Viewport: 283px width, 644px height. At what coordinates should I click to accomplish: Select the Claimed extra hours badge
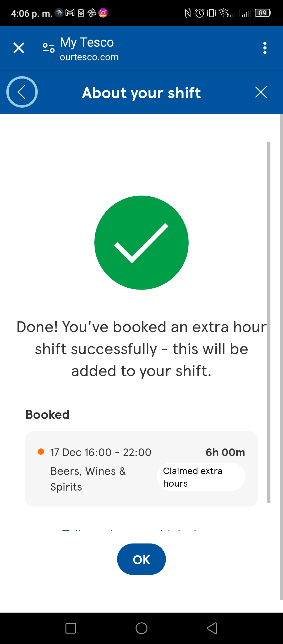point(201,477)
